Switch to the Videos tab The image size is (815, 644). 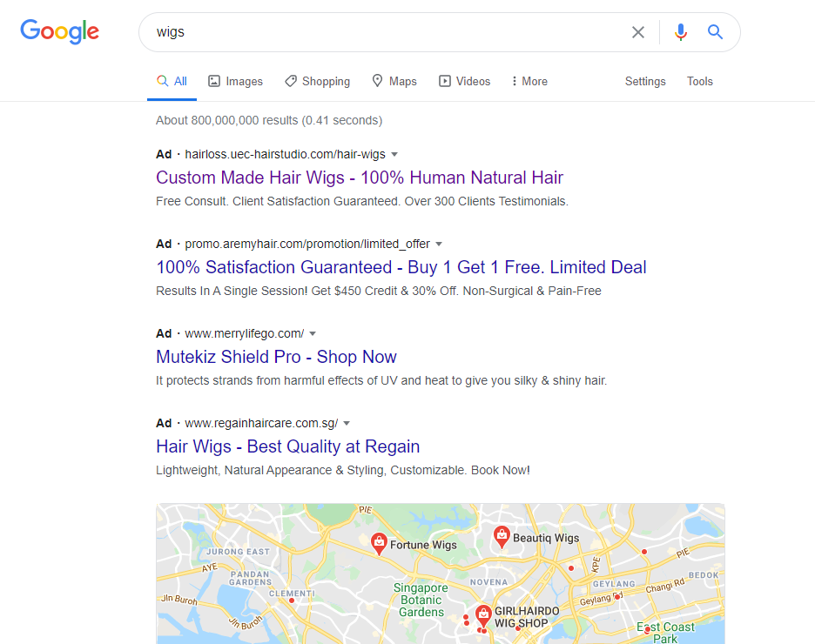click(465, 82)
